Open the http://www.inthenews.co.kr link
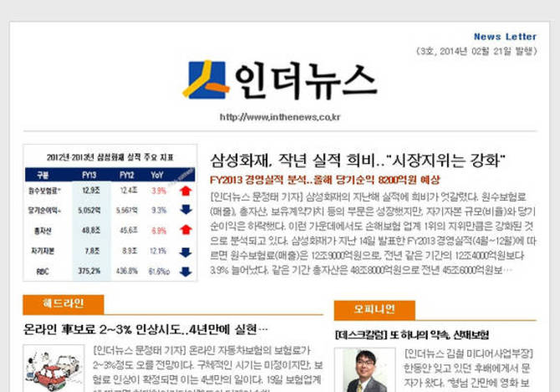Image resolution: width=560 pixels, height=392 pixels. pyautogui.click(x=280, y=117)
